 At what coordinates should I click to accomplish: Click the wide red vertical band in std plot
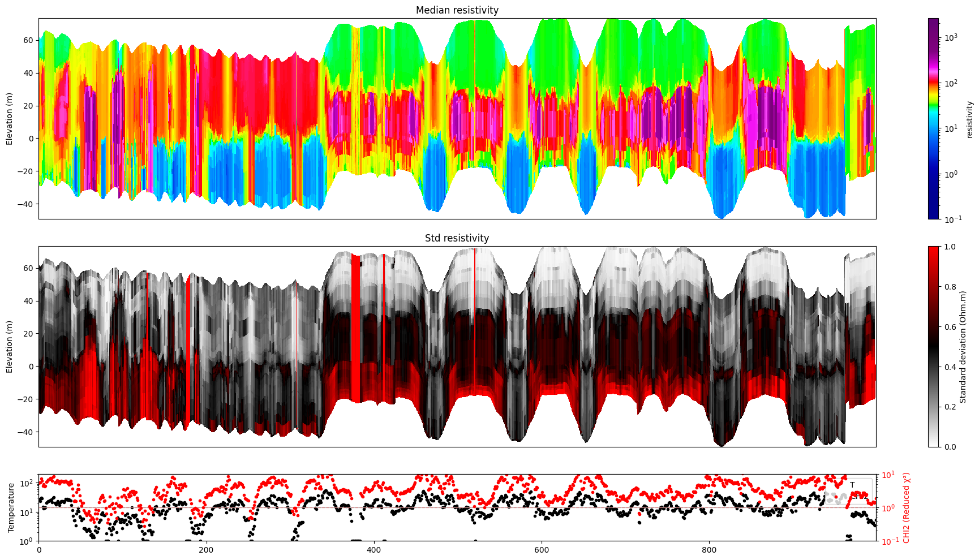click(x=355, y=328)
